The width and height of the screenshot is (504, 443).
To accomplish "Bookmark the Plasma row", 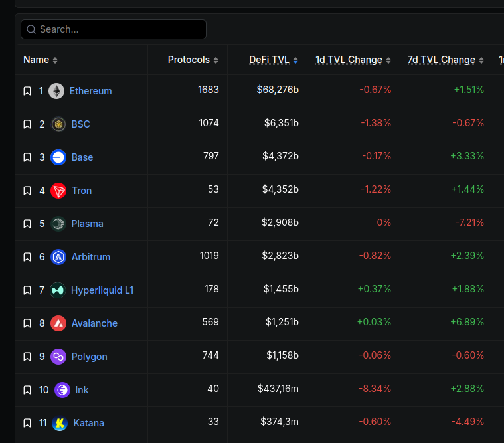I will click(27, 224).
